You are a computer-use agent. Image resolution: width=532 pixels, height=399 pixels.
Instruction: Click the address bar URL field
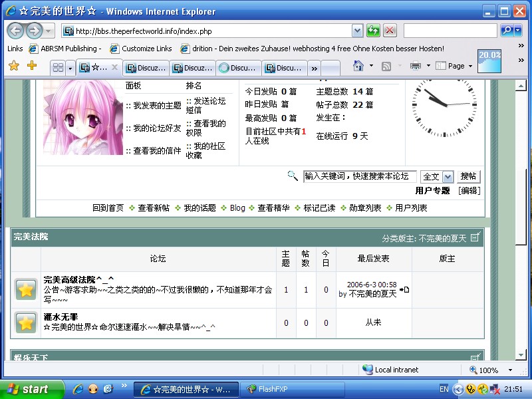click(207, 31)
